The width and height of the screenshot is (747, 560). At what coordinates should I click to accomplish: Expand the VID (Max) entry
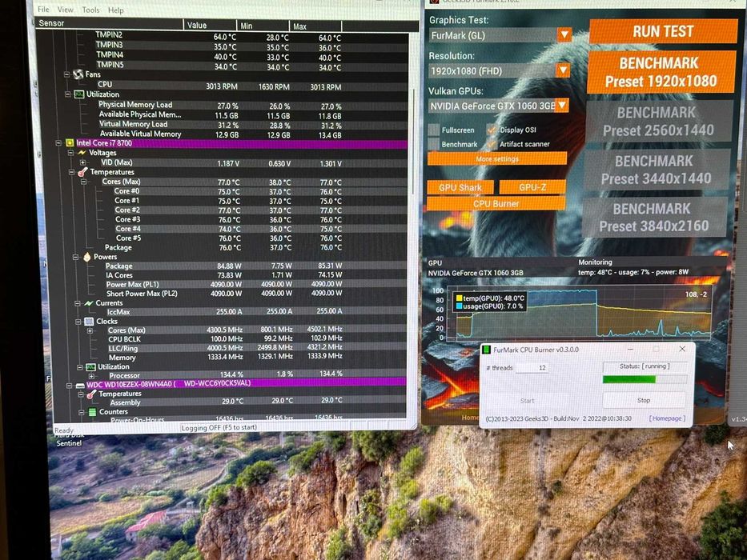pos(83,162)
